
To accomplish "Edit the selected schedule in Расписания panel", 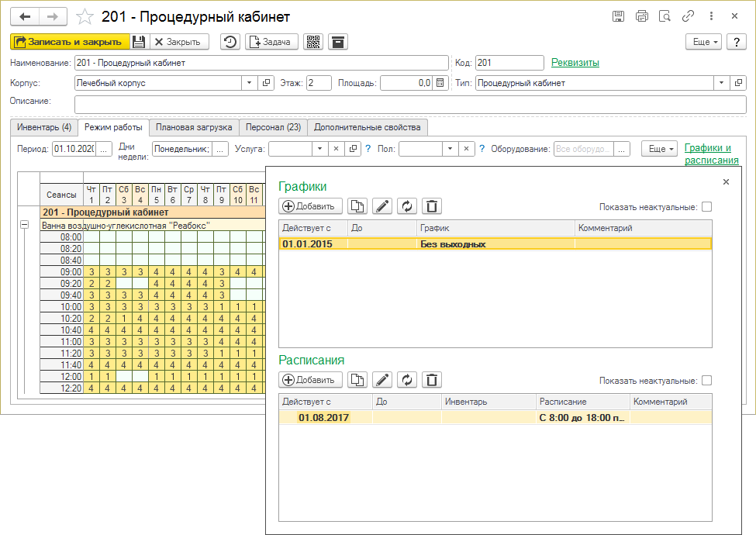I will [381, 380].
